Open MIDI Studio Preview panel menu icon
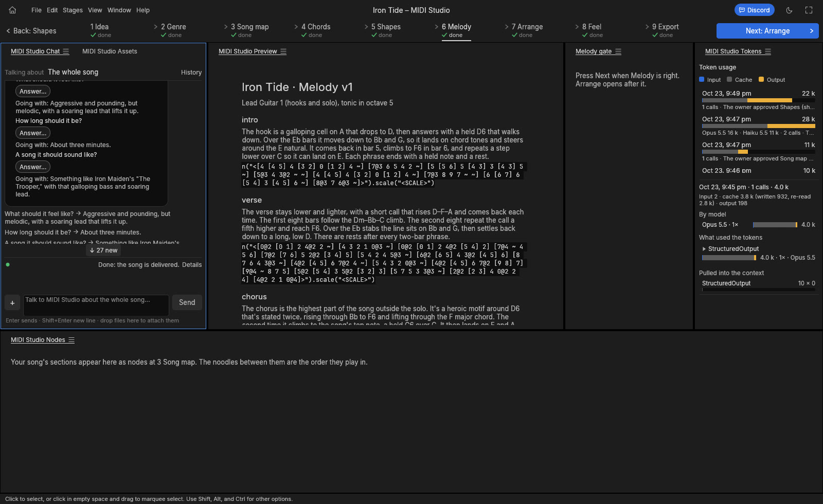823x504 pixels. [283, 51]
